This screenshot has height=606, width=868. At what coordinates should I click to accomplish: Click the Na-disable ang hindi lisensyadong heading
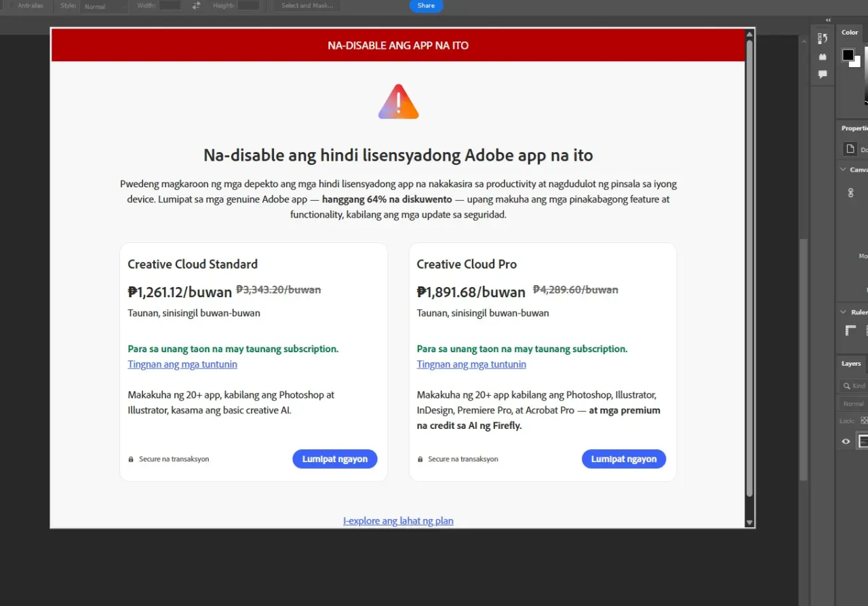point(398,155)
